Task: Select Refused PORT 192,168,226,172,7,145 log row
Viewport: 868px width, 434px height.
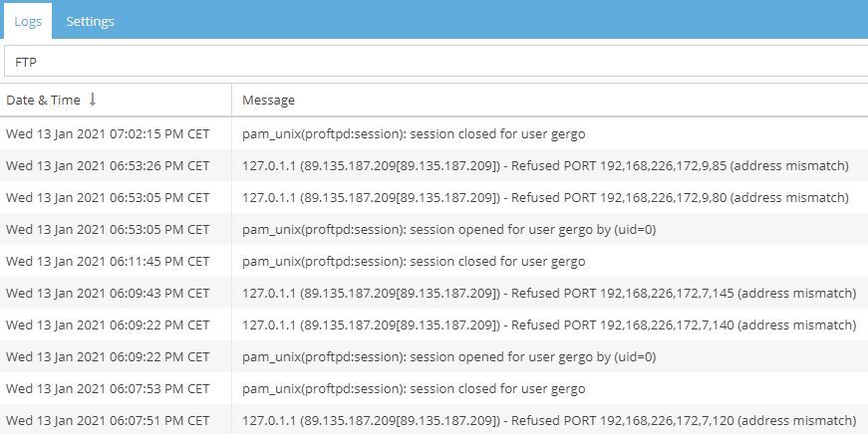Action: tap(549, 293)
